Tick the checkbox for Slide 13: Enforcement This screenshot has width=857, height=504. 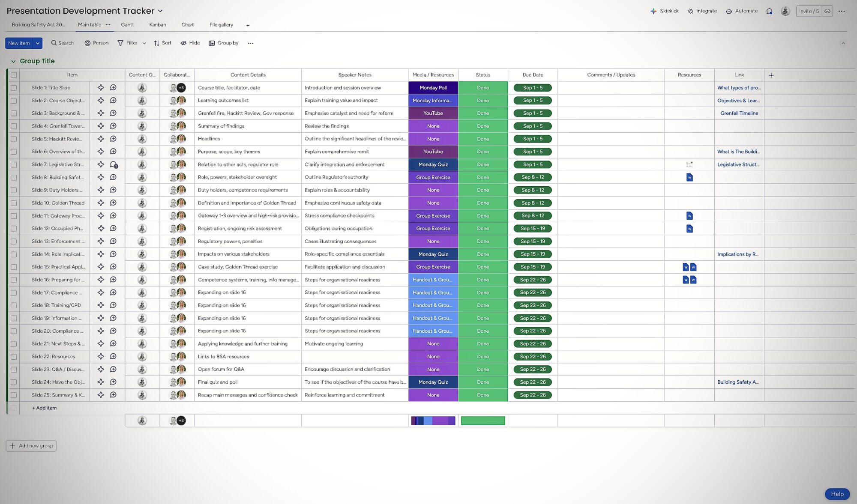[14, 242]
